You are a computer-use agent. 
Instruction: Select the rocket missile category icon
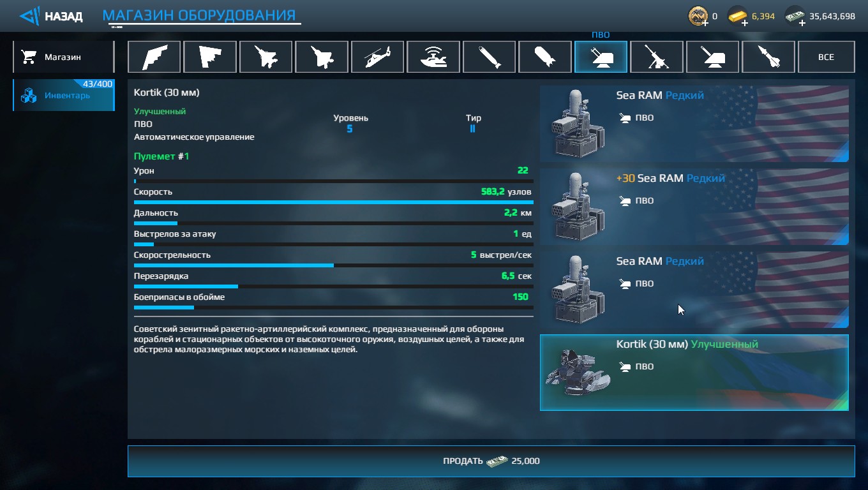coord(768,57)
